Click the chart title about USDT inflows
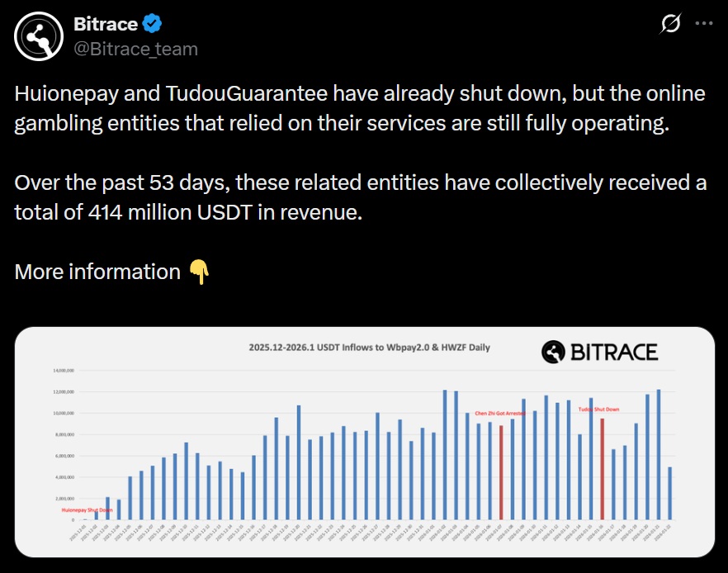The height and width of the screenshot is (573, 728). click(370, 348)
